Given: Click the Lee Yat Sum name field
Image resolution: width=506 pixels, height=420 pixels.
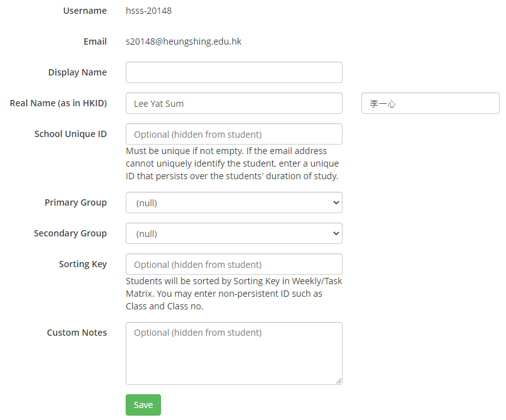Looking at the screenshot, I should 234,103.
